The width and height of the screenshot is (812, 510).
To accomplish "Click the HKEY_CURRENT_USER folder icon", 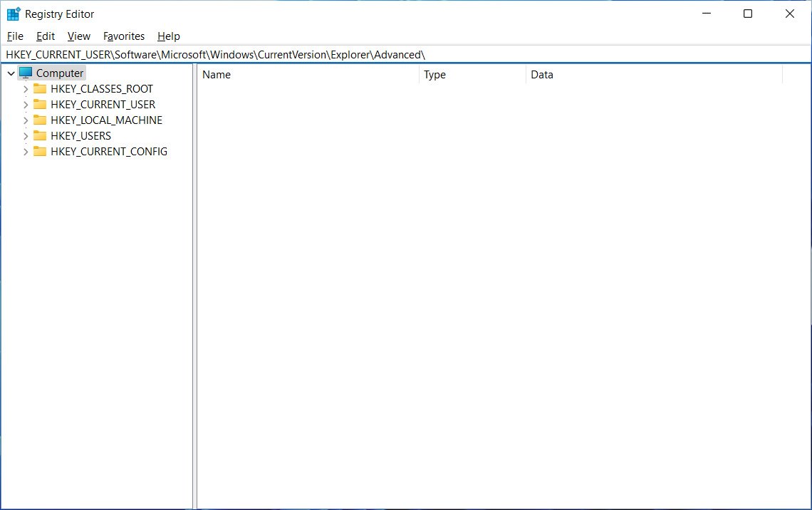I will click(x=40, y=105).
